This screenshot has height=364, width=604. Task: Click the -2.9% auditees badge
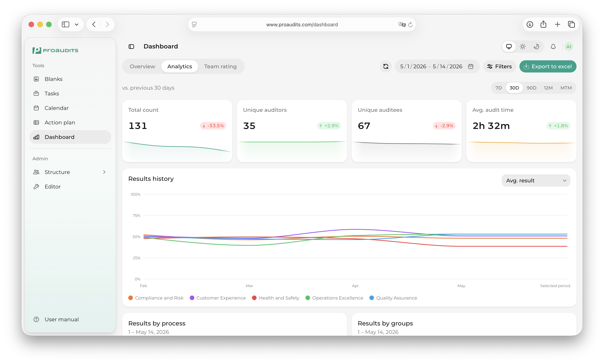pos(444,126)
